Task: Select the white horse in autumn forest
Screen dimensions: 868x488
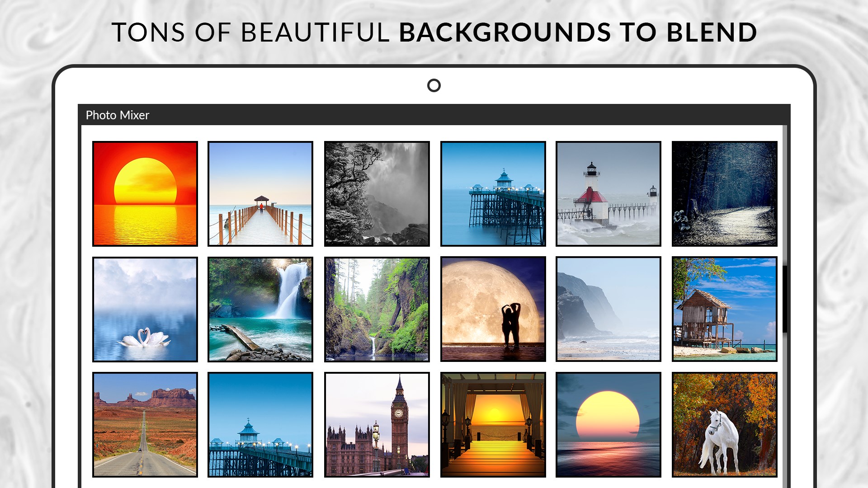Action: tap(724, 425)
